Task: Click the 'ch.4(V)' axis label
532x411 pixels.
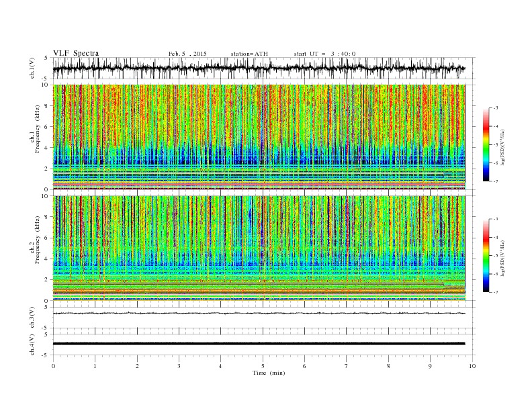Action: pos(32,345)
